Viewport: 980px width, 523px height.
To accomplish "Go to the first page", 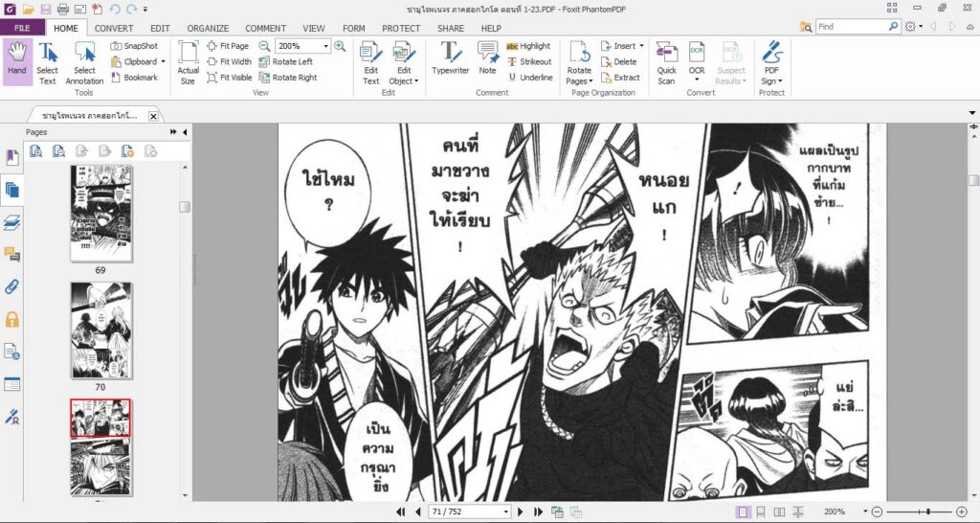I will 401,512.
